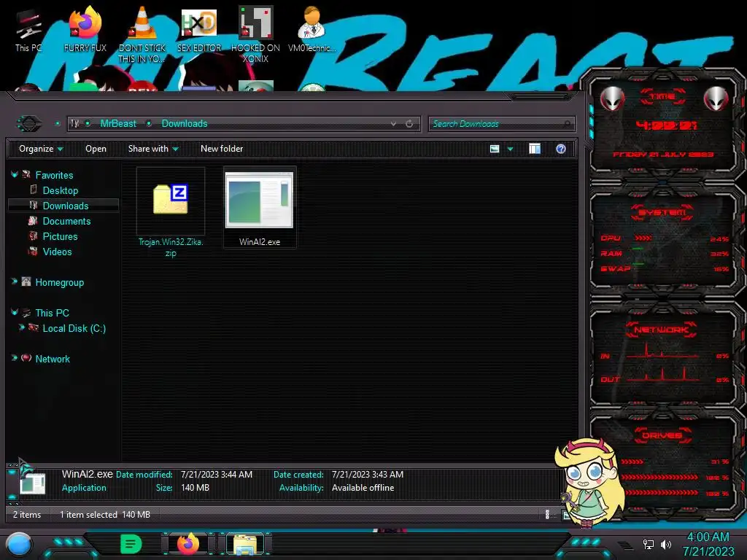Click Date modified value 7/21/2023 3:44 AM
The height and width of the screenshot is (560, 747).
(x=216, y=474)
